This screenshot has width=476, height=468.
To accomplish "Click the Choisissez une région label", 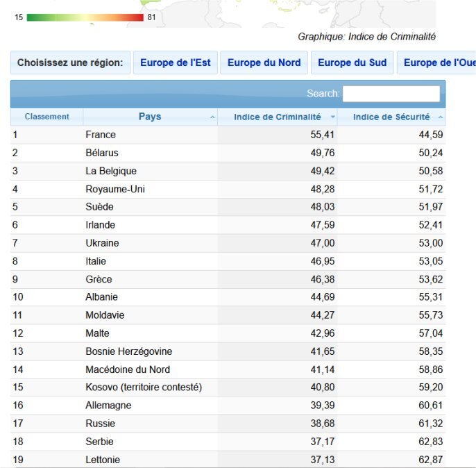I will tap(69, 62).
